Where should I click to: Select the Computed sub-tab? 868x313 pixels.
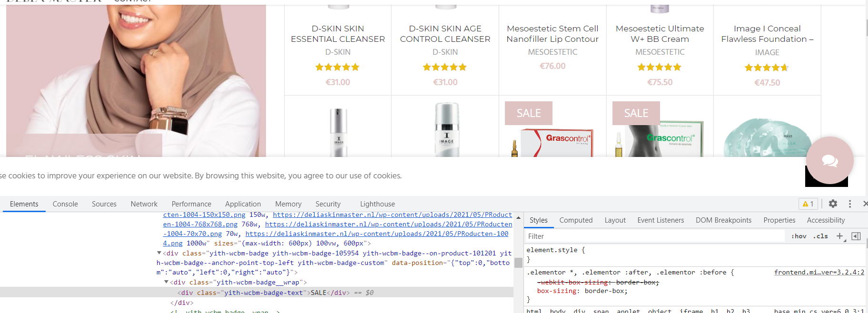click(576, 220)
